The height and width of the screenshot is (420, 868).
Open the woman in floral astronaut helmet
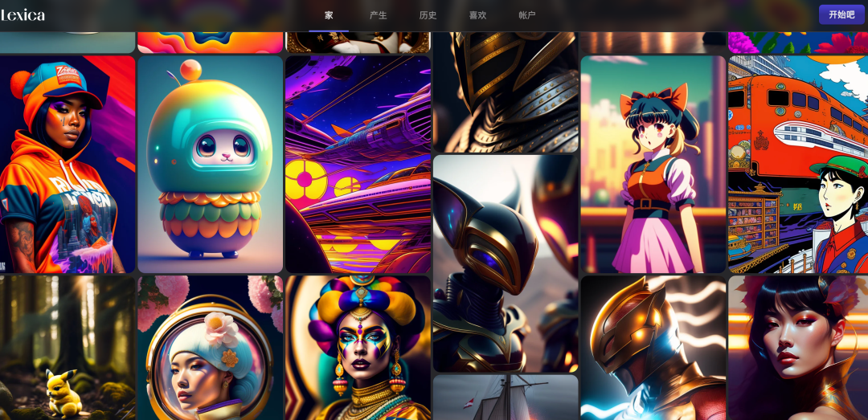coord(210,348)
